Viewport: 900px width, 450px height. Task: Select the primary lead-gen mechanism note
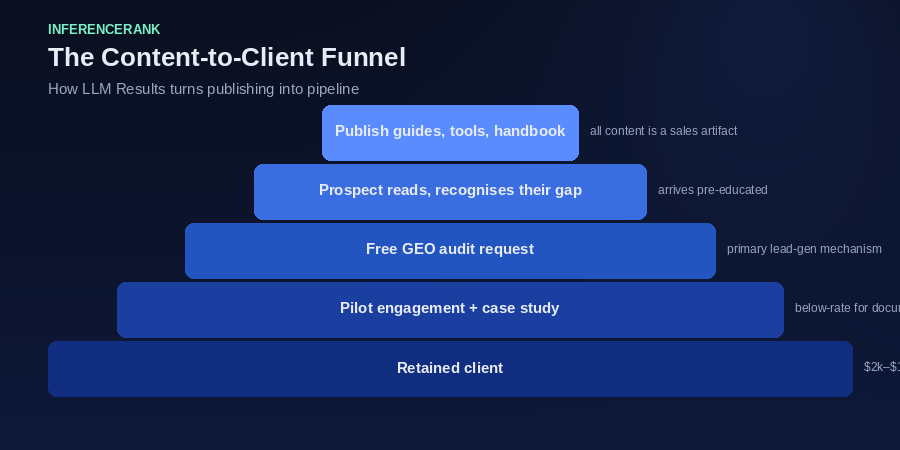pyautogui.click(x=804, y=249)
